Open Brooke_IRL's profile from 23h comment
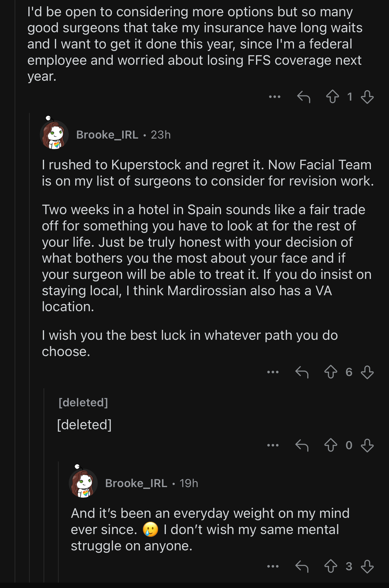This screenshot has width=389, height=588. pyautogui.click(x=107, y=135)
